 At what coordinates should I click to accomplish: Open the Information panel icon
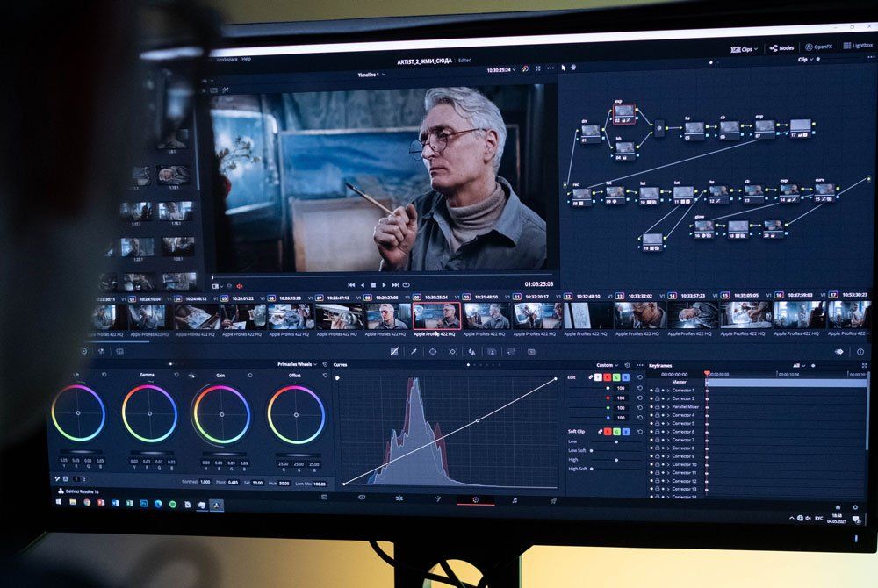pyautogui.click(x=860, y=352)
